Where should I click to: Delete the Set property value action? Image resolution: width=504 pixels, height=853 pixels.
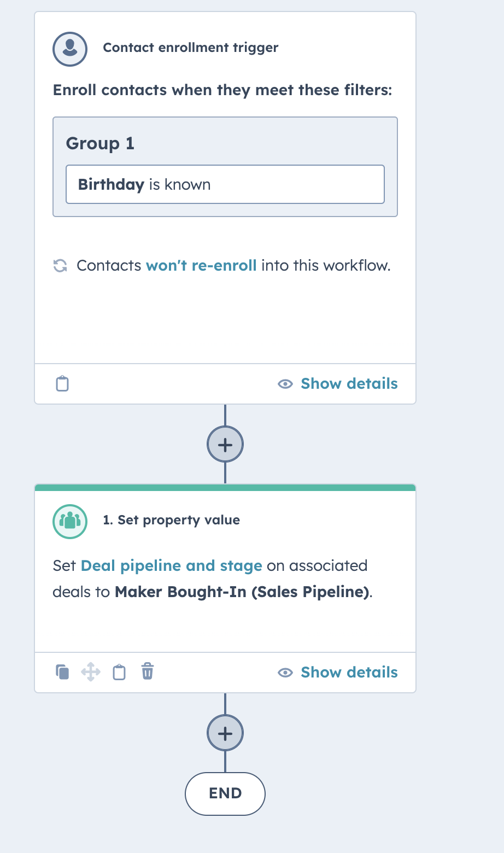tap(146, 671)
